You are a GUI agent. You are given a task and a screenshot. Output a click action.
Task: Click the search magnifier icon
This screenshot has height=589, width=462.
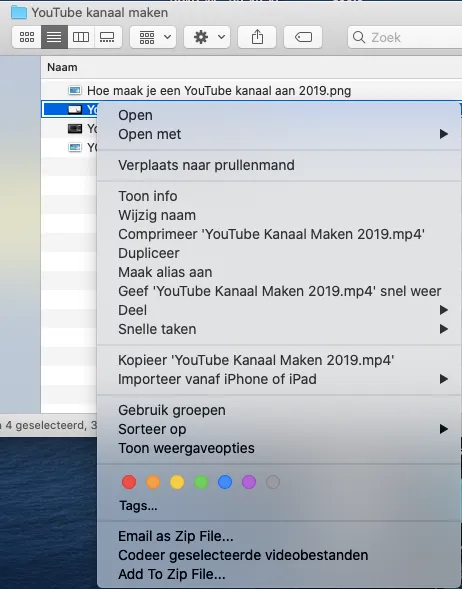coord(359,37)
